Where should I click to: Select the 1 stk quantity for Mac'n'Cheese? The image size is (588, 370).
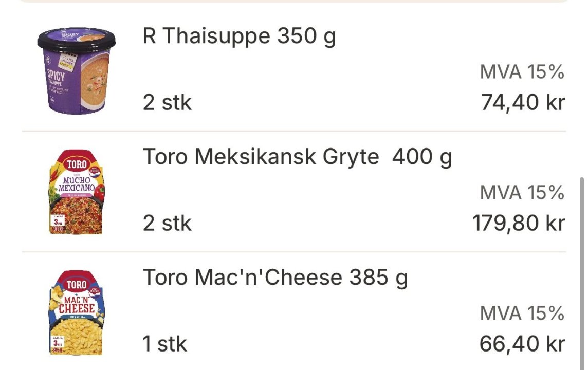pyautogui.click(x=164, y=344)
